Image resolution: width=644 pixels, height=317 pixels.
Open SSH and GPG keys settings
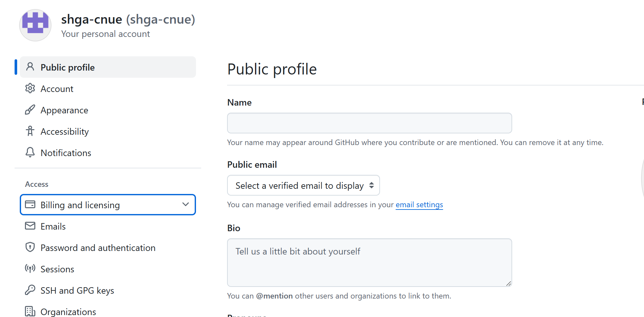click(108, 290)
